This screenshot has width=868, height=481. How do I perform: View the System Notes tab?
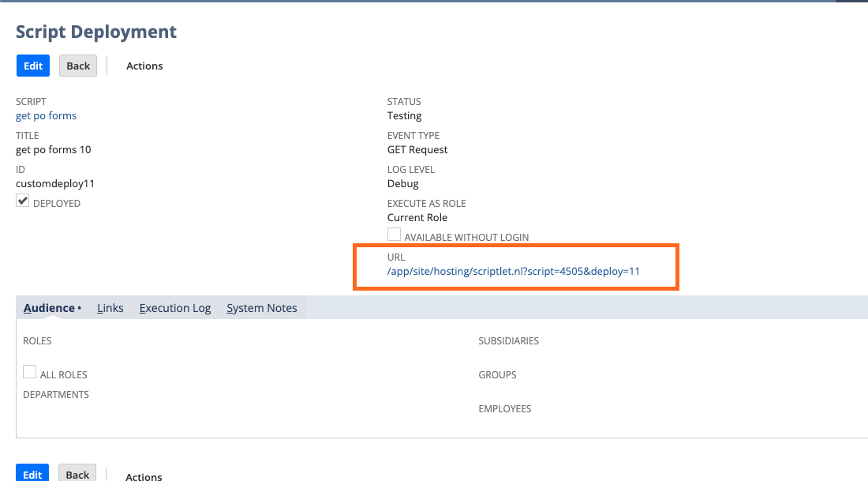(261, 307)
